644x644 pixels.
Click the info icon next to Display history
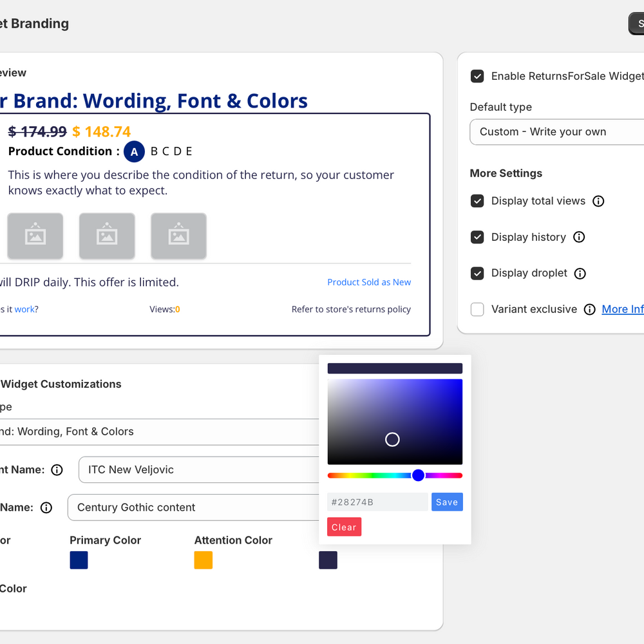[x=579, y=237]
